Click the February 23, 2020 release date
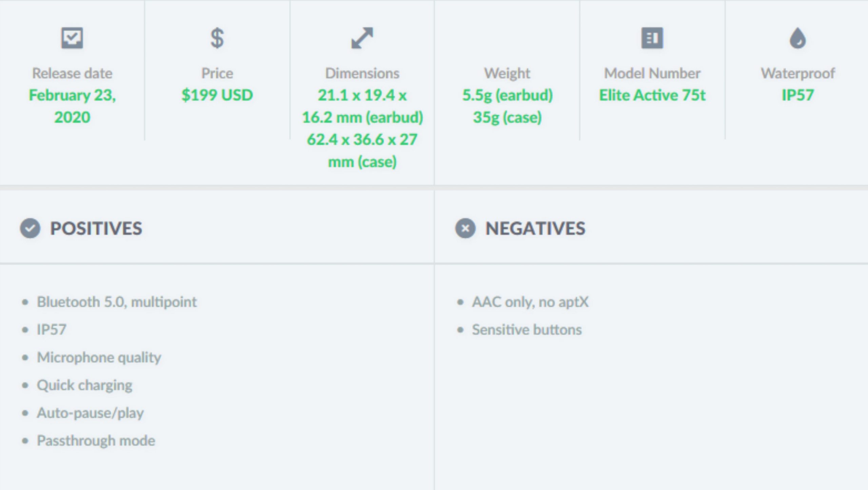Screen dimensions: 868x490 tap(72, 106)
